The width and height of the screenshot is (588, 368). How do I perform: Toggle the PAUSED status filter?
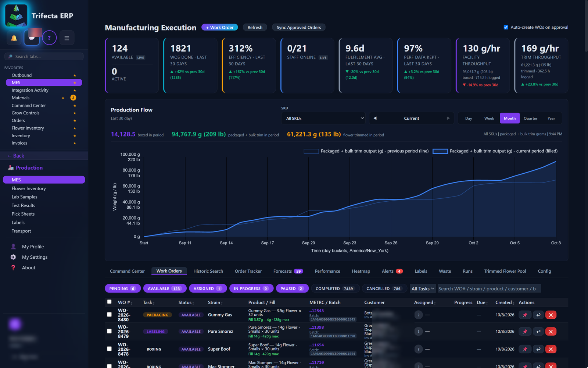coord(292,289)
